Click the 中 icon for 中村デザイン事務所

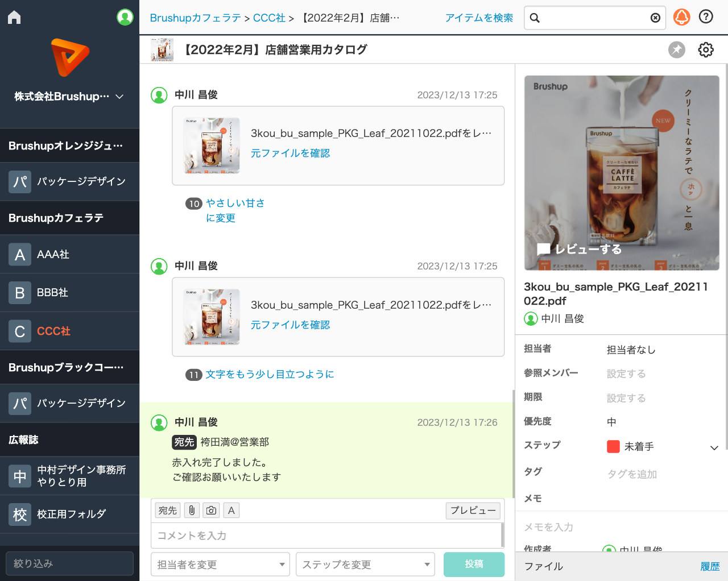[x=20, y=476]
